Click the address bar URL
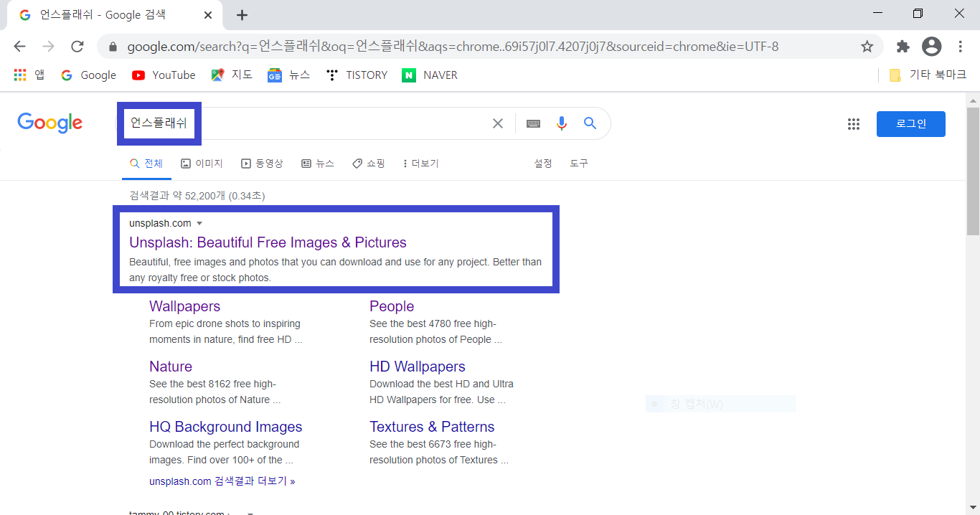 [452, 47]
